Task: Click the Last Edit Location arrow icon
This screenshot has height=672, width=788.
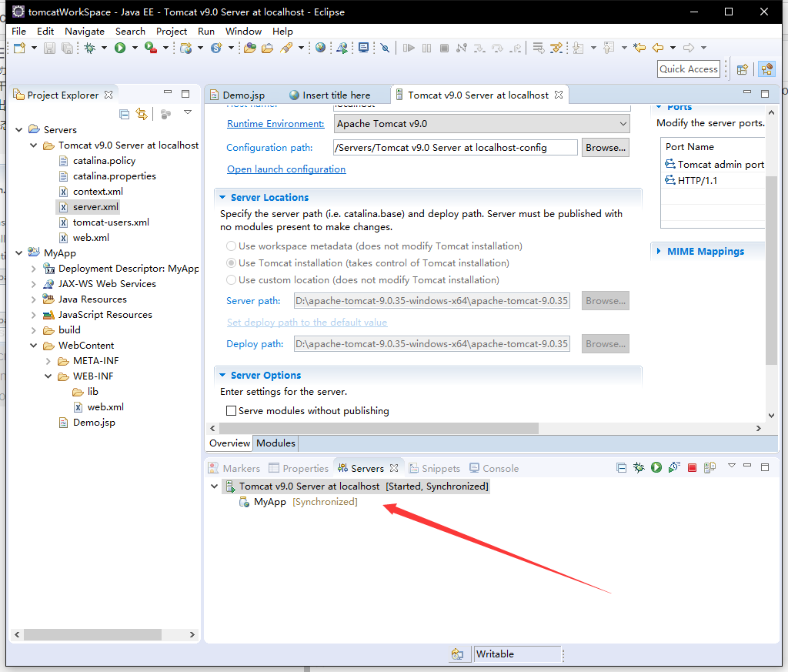Action: tap(639, 48)
